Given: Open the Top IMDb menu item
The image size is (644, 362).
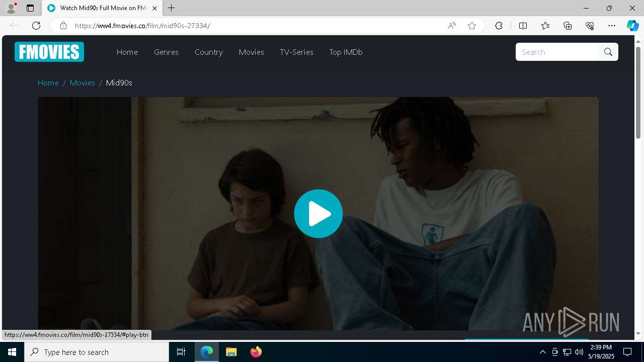Looking at the screenshot, I should (x=346, y=52).
